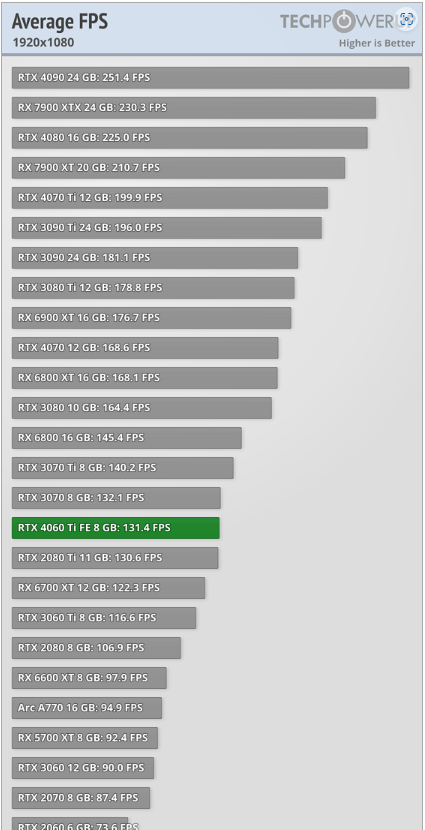The width and height of the screenshot is (425, 830).
Task: Select the RTX 3080 Ti 12 GB bar
Action: pyautogui.click(x=153, y=287)
